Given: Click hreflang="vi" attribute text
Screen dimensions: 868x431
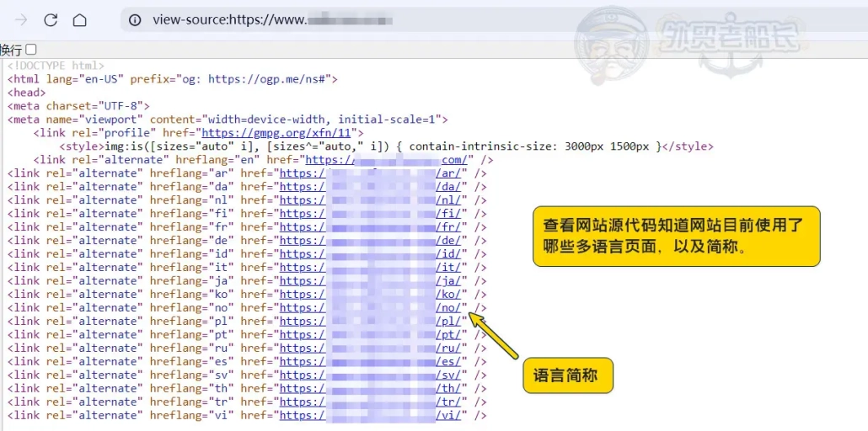Looking at the screenshot, I should pos(192,415).
